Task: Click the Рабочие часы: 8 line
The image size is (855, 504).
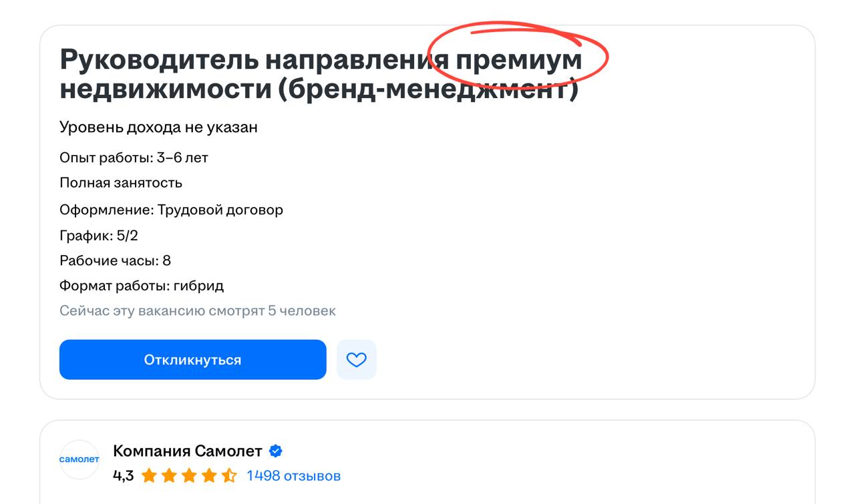Action: point(115,260)
